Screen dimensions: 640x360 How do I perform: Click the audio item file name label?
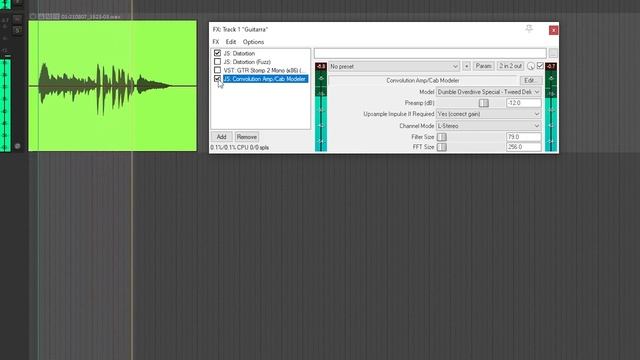(91, 17)
